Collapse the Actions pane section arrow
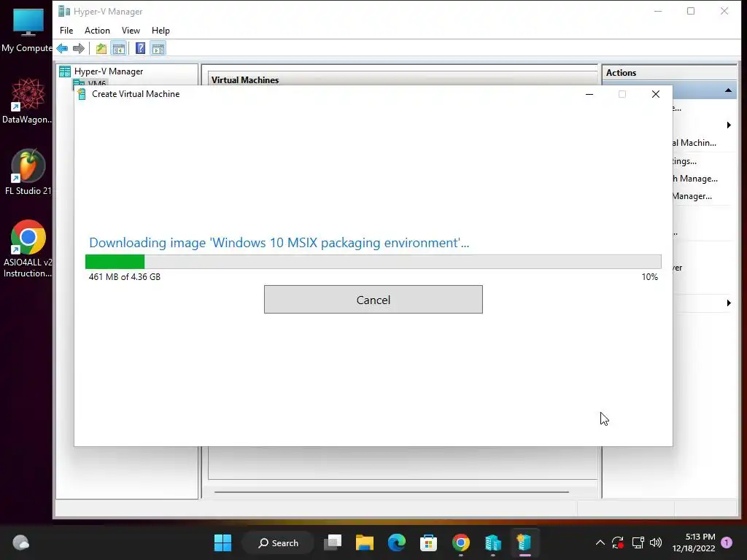This screenshot has width=747, height=560. (x=728, y=90)
